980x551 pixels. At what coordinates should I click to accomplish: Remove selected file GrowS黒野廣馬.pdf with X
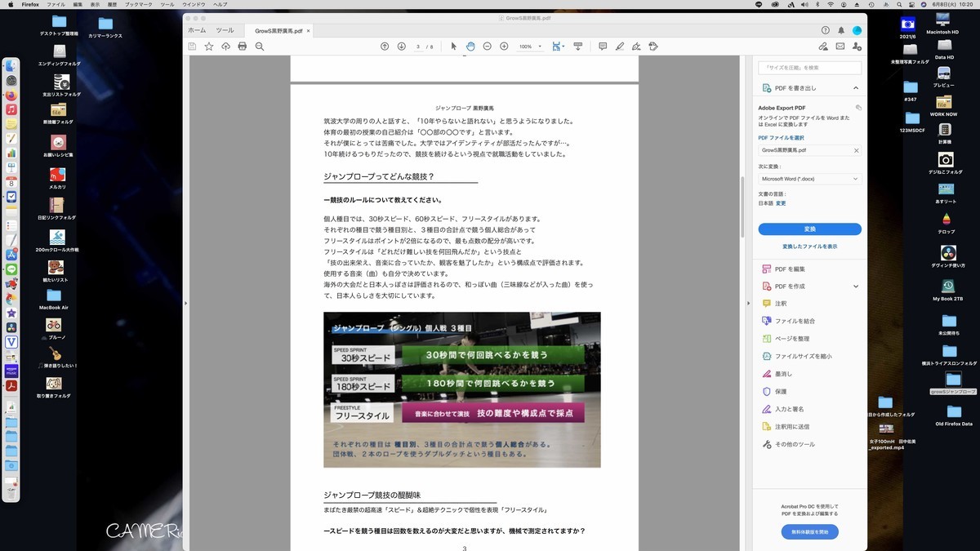point(856,150)
